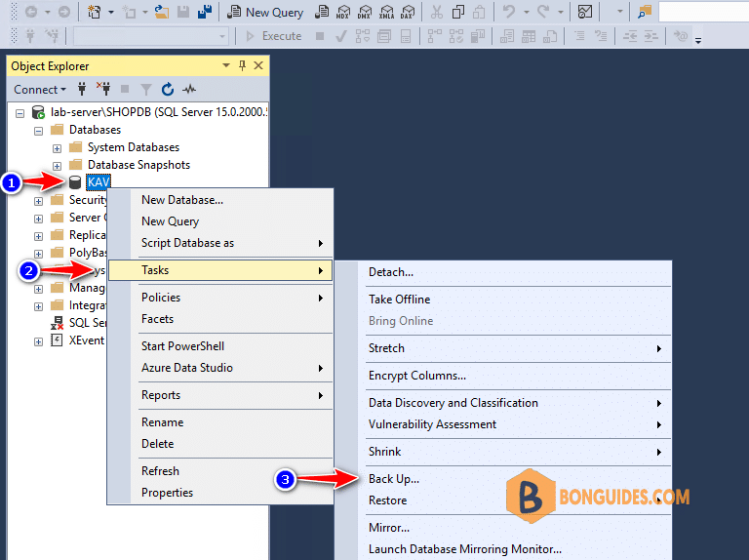Screen dimensions: 749x560
Task: Open a DMX query from toolbar
Action: point(365,12)
